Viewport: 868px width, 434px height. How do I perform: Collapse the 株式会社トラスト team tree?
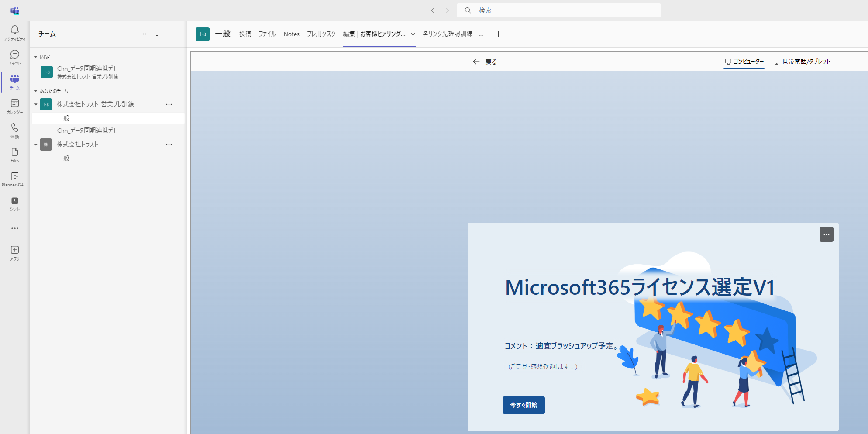click(x=36, y=145)
